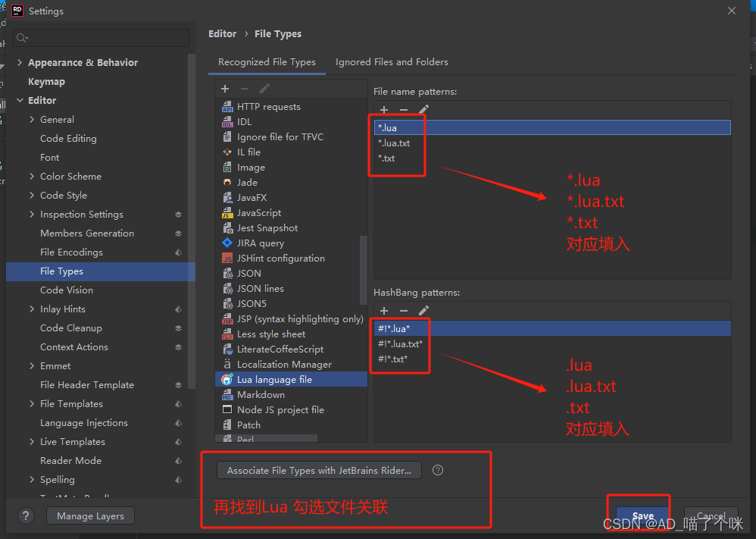Image resolution: width=756 pixels, height=539 pixels.
Task: Click the JavaScript file type icon
Action: click(x=227, y=213)
